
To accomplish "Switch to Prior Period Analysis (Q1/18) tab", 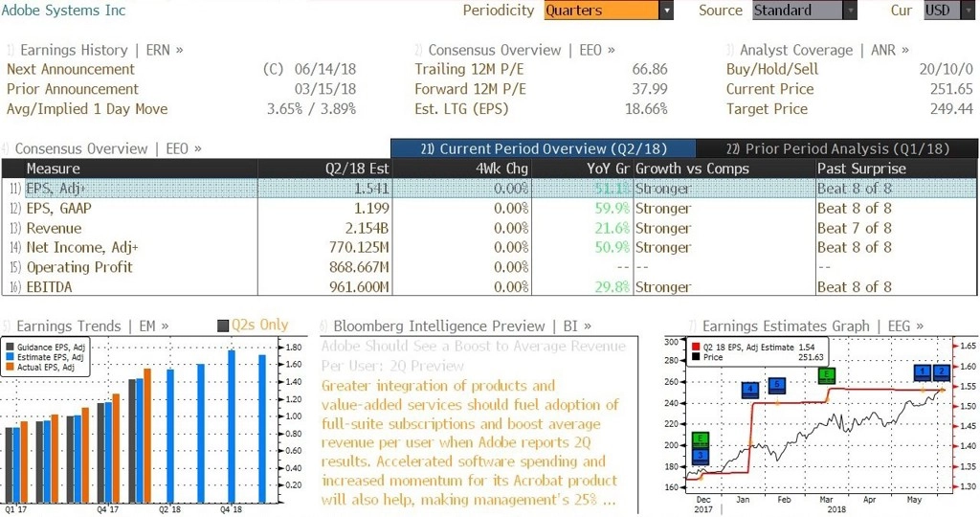I will pos(836,148).
